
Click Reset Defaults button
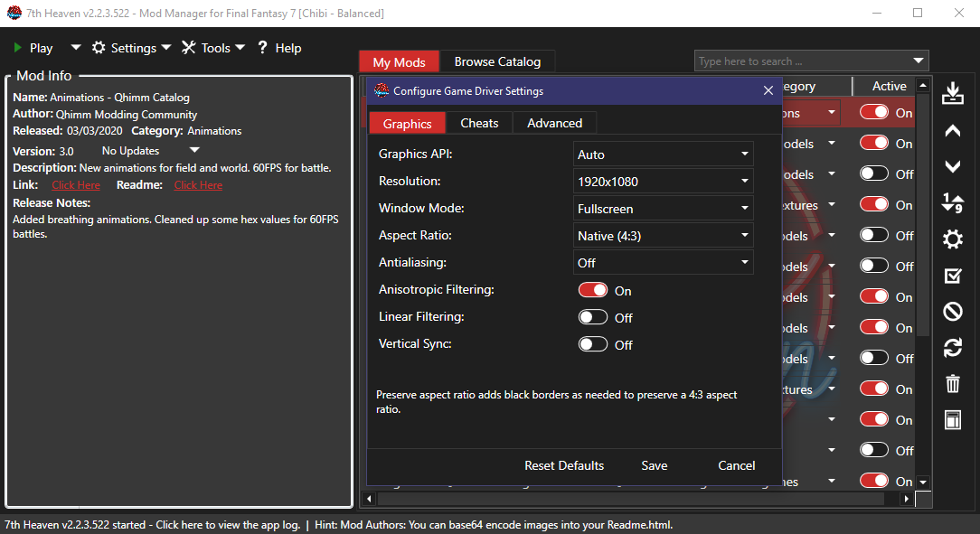[x=564, y=465]
